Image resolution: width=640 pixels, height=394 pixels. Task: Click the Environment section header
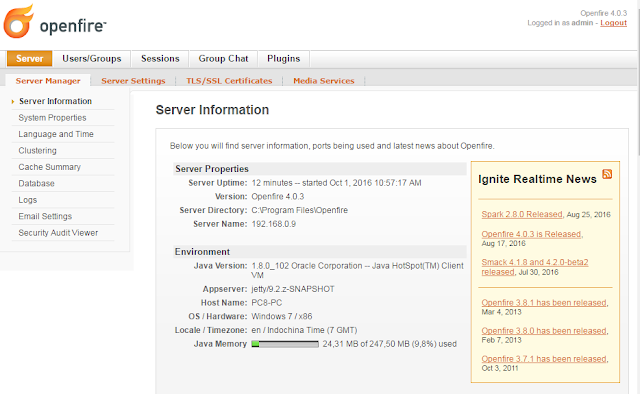[x=320, y=252]
